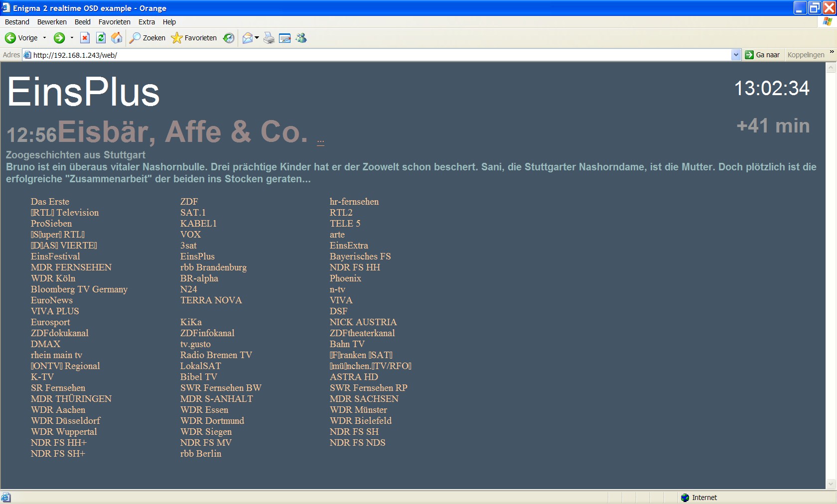Open the History icon in the toolbar
Screen dimensions: 837x504
(x=229, y=38)
